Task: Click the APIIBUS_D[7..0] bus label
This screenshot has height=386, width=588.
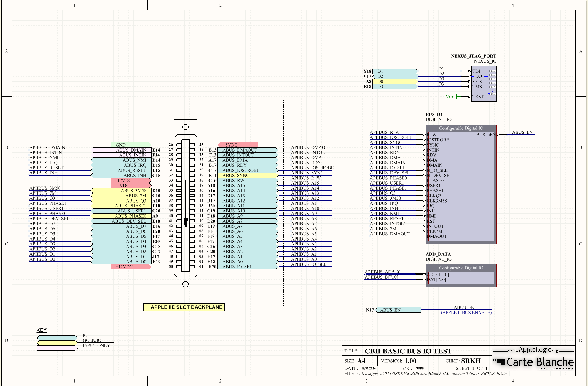Action: click(x=381, y=277)
